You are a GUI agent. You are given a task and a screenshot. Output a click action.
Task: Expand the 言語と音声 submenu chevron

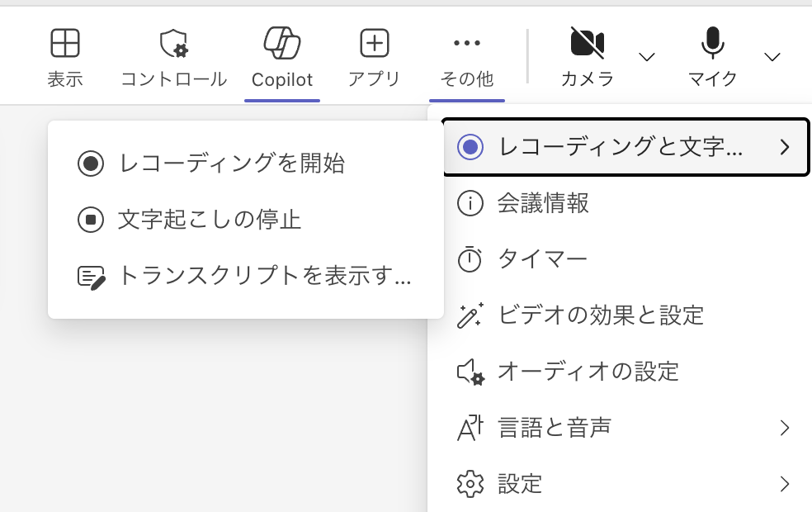pos(784,428)
